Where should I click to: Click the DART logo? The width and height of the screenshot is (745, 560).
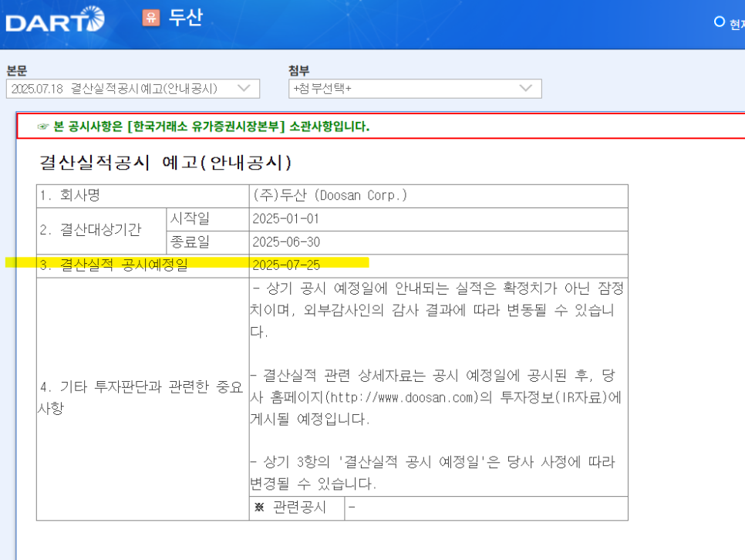click(x=55, y=20)
